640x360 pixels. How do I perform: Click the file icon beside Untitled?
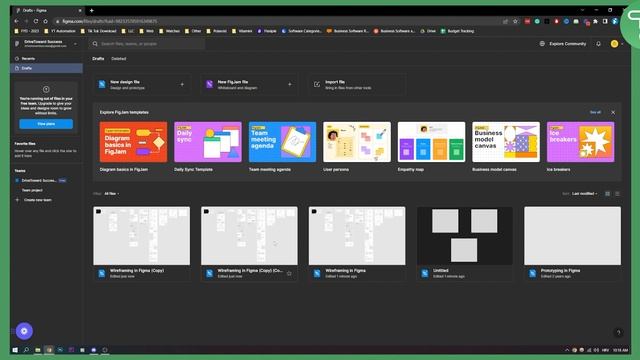(x=425, y=273)
